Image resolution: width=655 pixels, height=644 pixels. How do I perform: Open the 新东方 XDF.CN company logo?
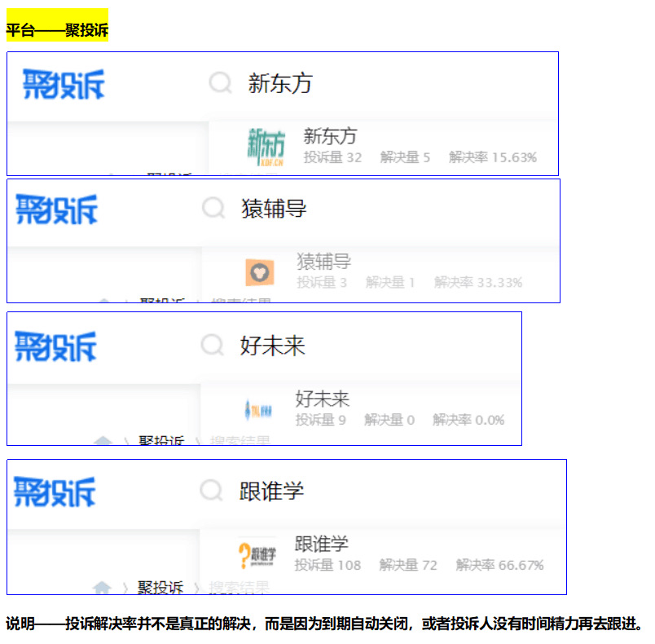[266, 147]
